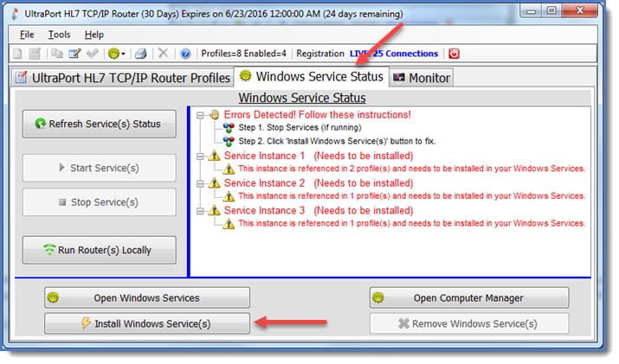Image resolution: width=619 pixels, height=364 pixels.
Task: Maximize the UltraPort HL7 Router window
Action: click(551, 11)
